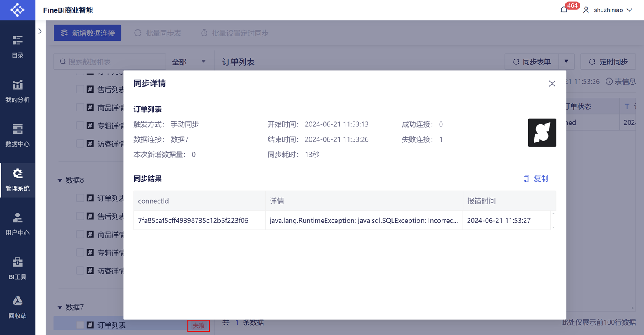Close the 同步详情 dialog
644x335 pixels.
552,84
